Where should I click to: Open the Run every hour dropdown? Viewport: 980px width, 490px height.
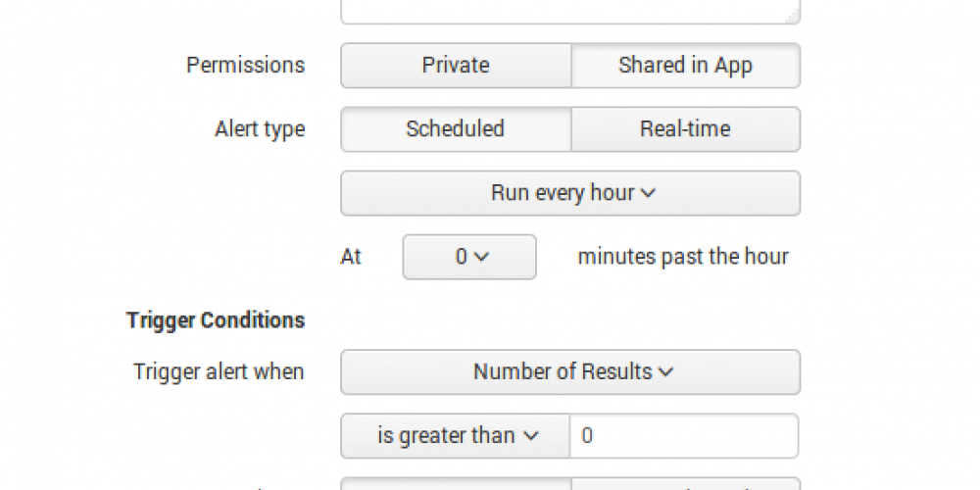tap(570, 193)
